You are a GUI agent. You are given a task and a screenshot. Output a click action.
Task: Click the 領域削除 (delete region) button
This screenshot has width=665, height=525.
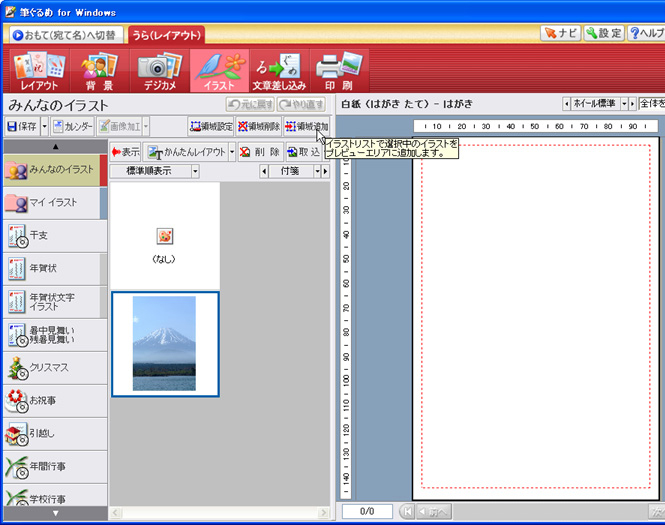(x=258, y=127)
